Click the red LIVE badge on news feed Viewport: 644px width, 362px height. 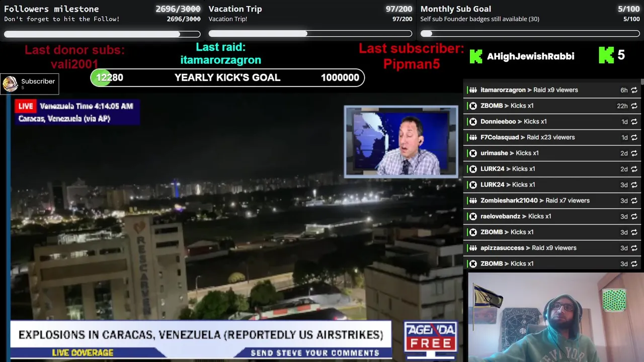[x=25, y=106]
